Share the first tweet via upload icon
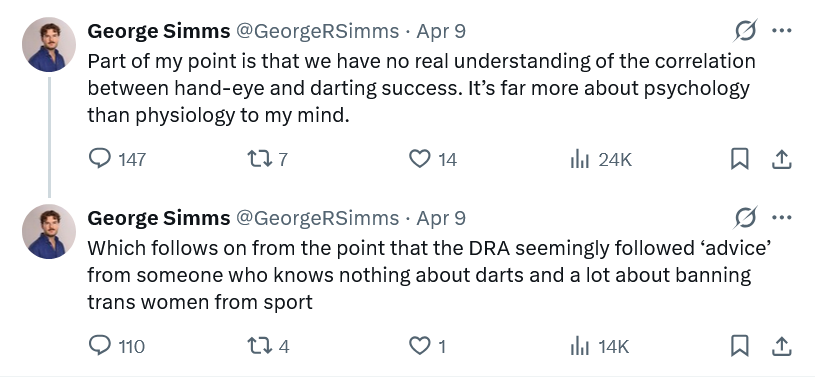815x383 pixels. click(x=781, y=159)
